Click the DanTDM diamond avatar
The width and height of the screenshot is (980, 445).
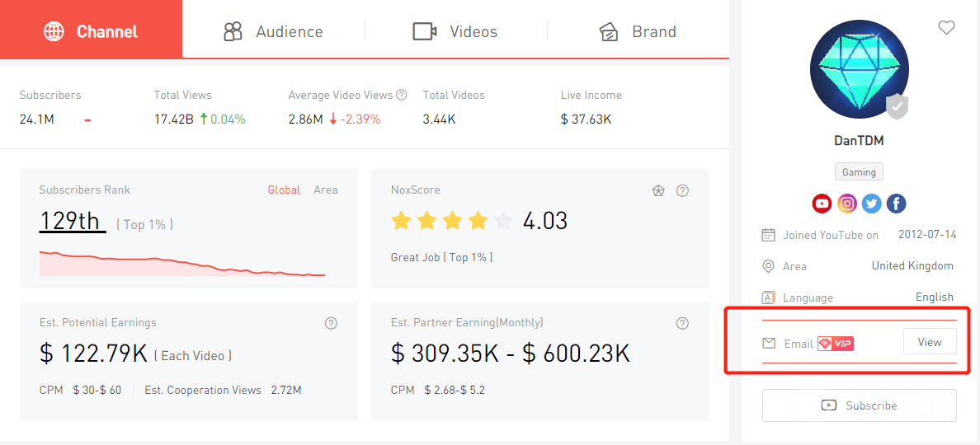(859, 69)
